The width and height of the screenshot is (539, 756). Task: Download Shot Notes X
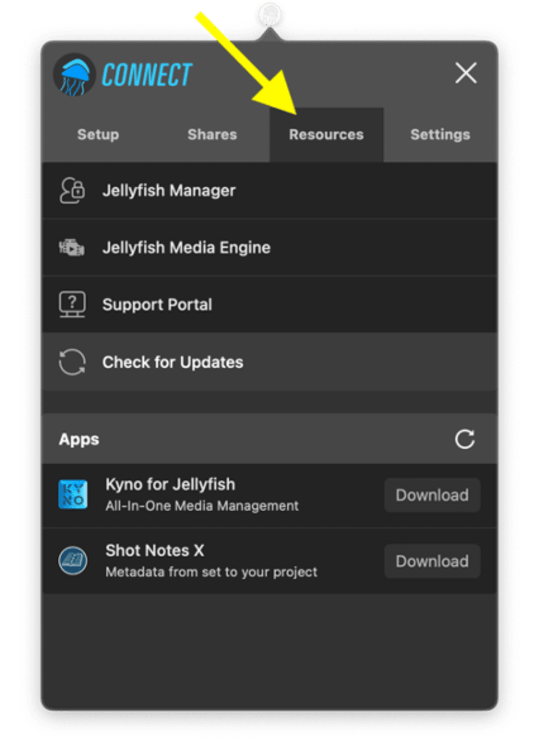point(432,561)
